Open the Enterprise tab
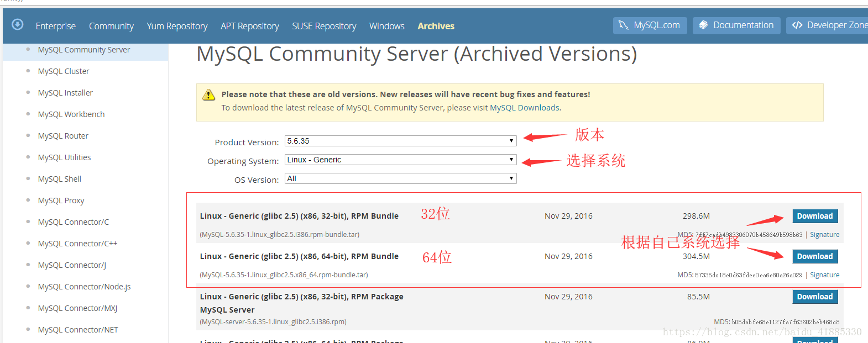 point(55,26)
